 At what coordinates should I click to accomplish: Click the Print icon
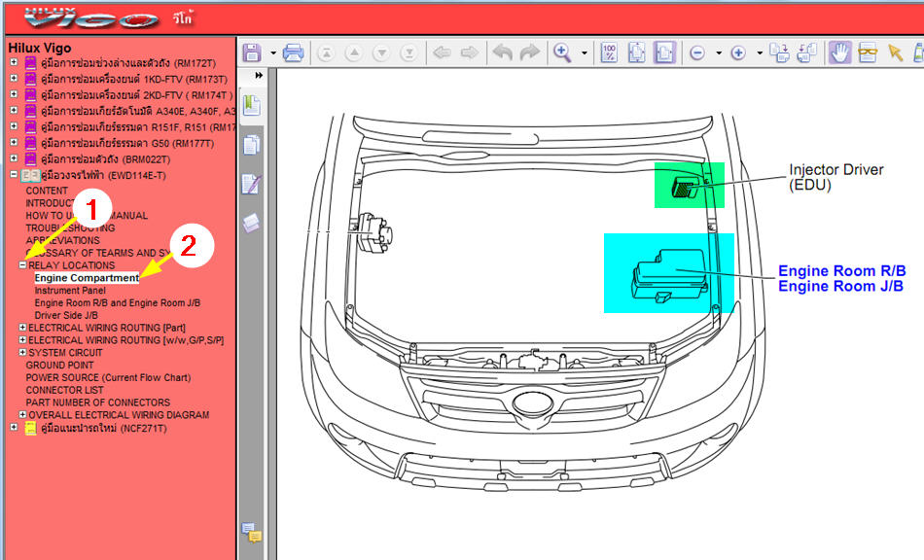pos(293,53)
